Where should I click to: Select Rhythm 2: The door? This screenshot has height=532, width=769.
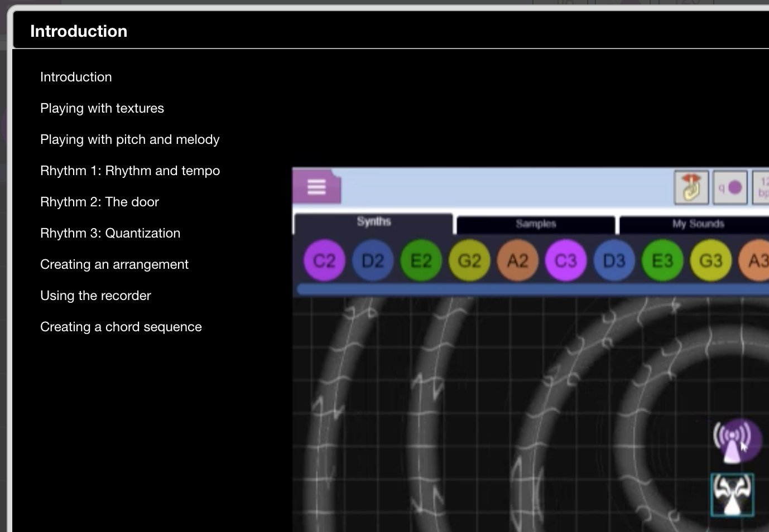99,202
